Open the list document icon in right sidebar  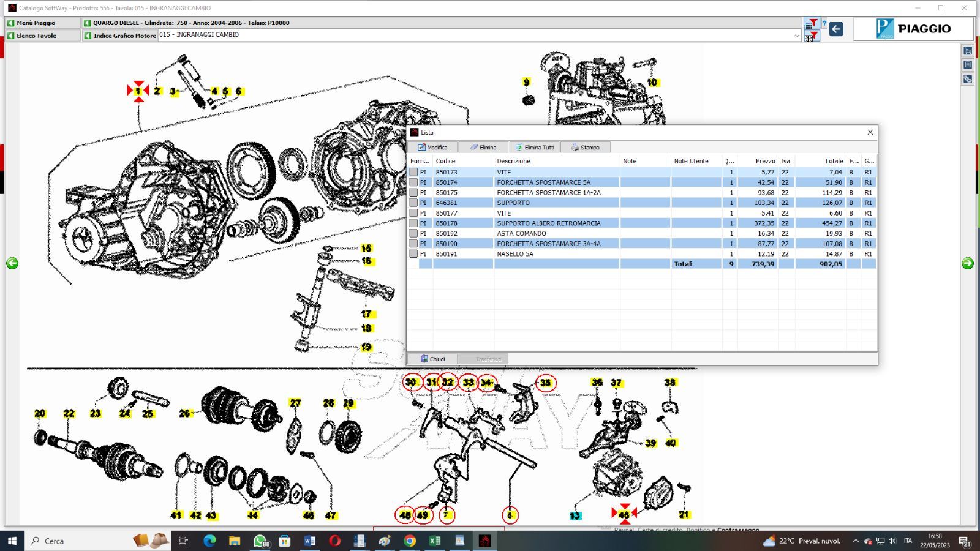[x=968, y=65]
